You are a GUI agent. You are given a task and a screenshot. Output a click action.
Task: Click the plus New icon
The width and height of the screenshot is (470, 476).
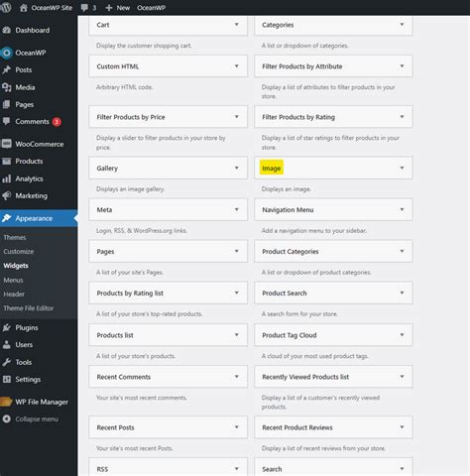click(109, 8)
